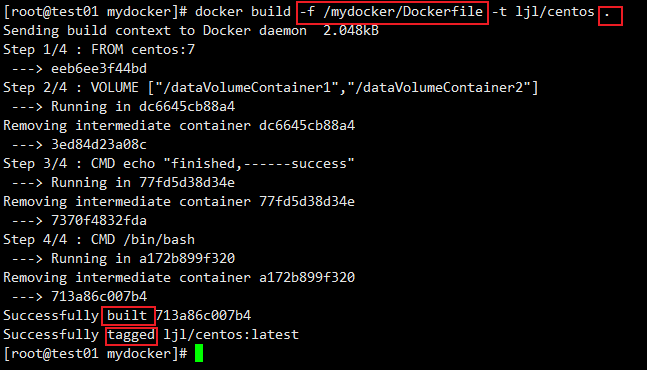Click the red-boxed word "tagged"

(x=131, y=335)
